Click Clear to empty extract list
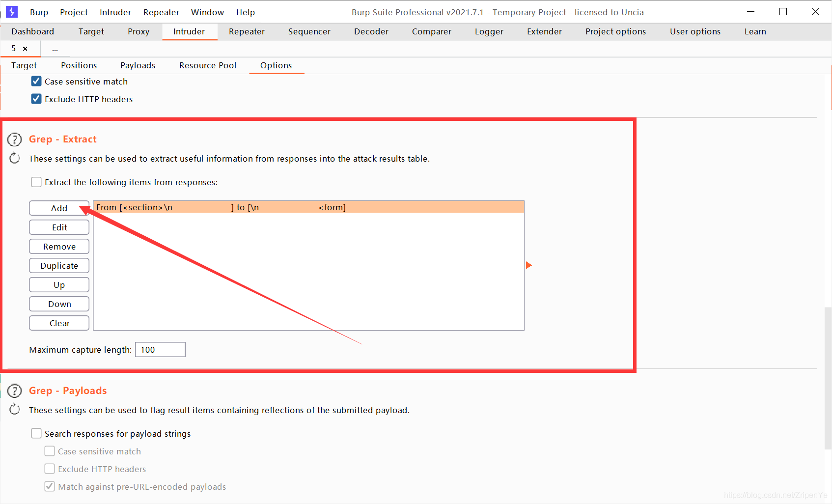832x504 pixels. [x=59, y=323]
